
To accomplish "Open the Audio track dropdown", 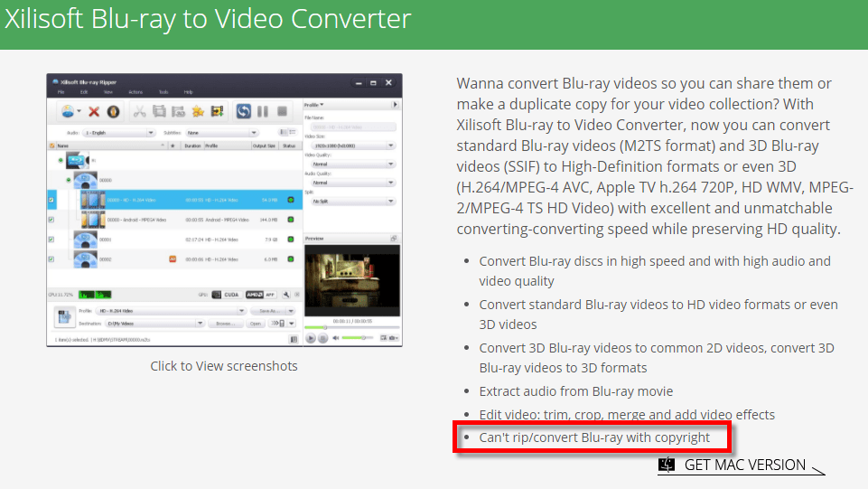I will click(x=119, y=133).
